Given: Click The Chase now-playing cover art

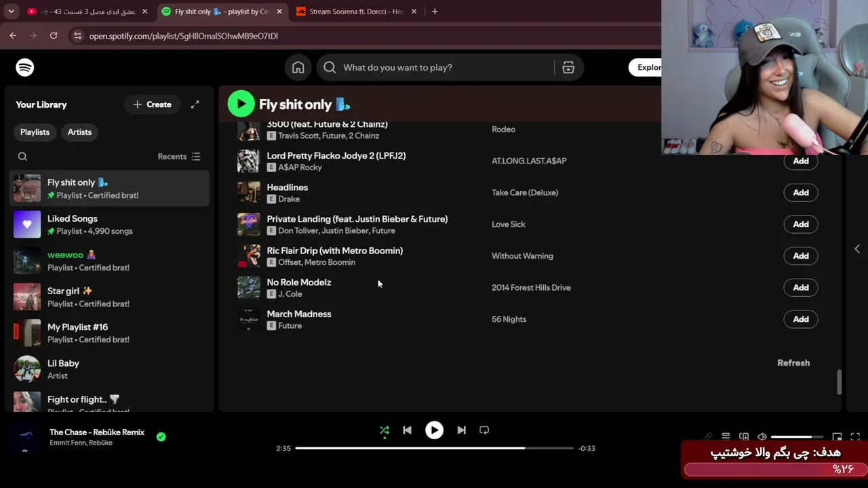Looking at the screenshot, I should [26, 437].
